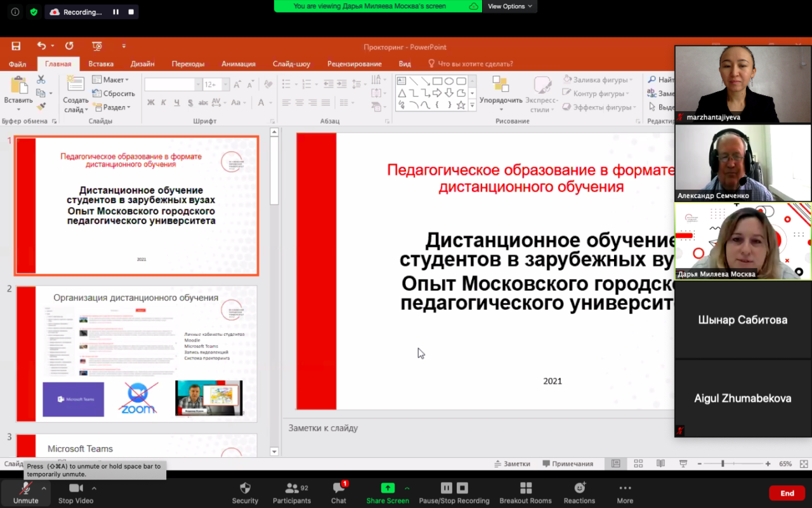Click the red End meeting button
The image size is (812, 508).
[787, 493]
